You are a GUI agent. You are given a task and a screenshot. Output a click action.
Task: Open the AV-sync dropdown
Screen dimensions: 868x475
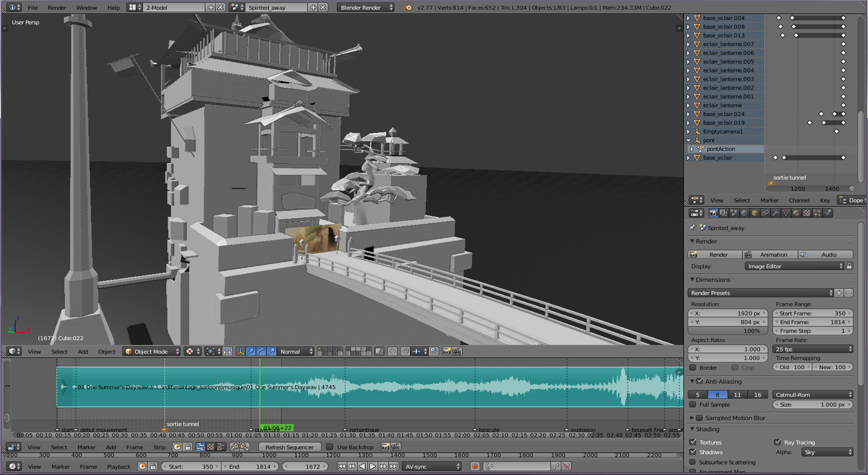pos(432,466)
